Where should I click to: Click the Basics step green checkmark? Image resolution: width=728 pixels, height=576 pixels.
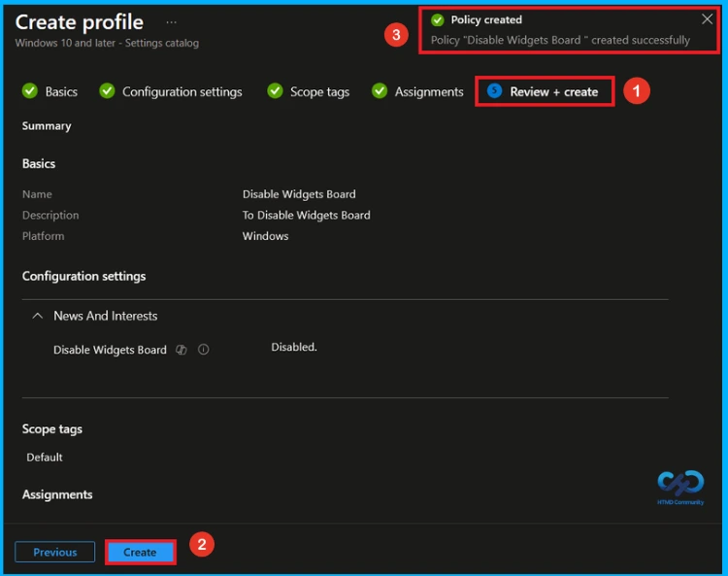coord(30,91)
